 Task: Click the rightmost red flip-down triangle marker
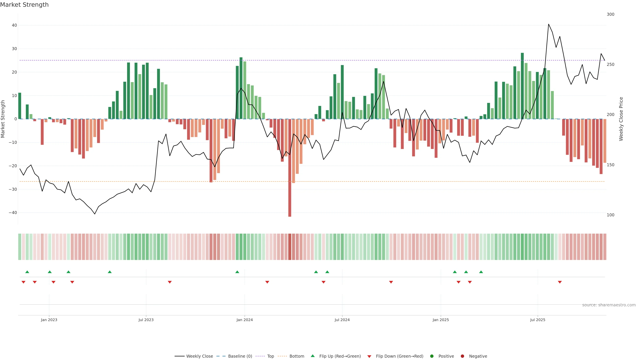pyautogui.click(x=560, y=282)
